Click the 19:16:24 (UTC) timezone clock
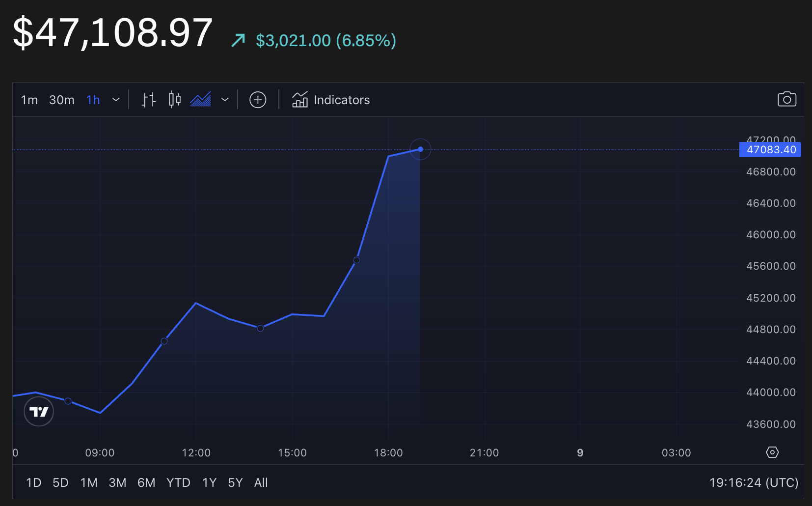This screenshot has width=812, height=506. coord(754,482)
